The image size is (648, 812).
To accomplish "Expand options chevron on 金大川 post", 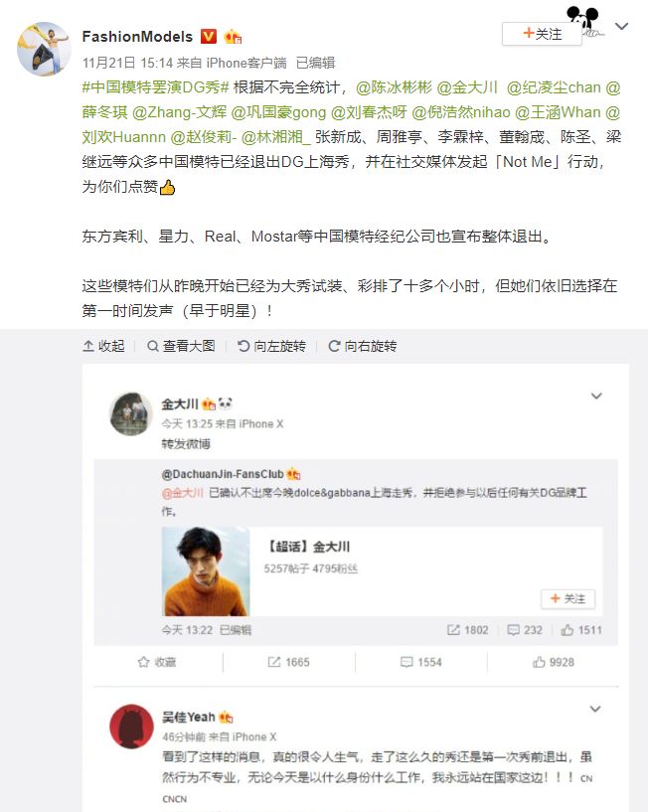I will pos(596,397).
